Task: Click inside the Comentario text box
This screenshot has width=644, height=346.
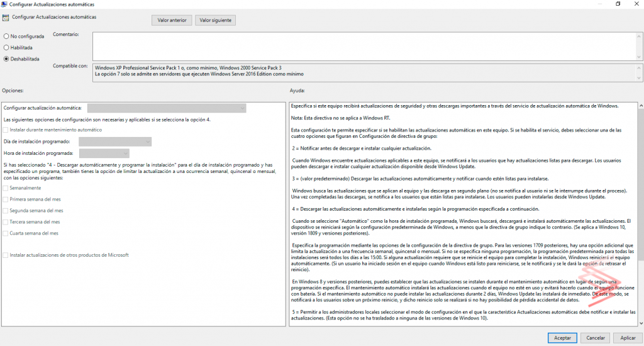Action: click(364, 47)
